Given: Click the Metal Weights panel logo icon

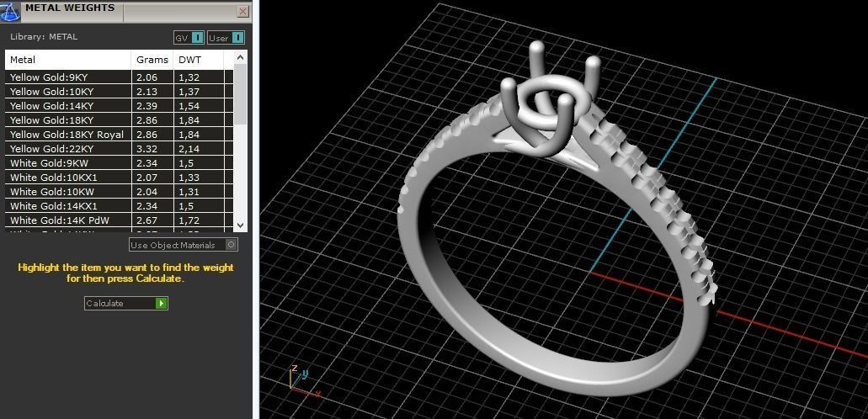Looking at the screenshot, I should [10, 11].
